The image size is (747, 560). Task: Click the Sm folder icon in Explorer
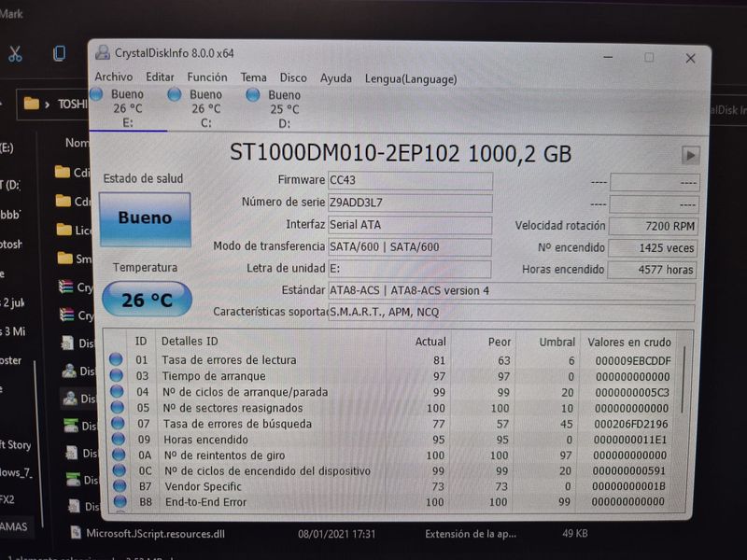coord(65,259)
